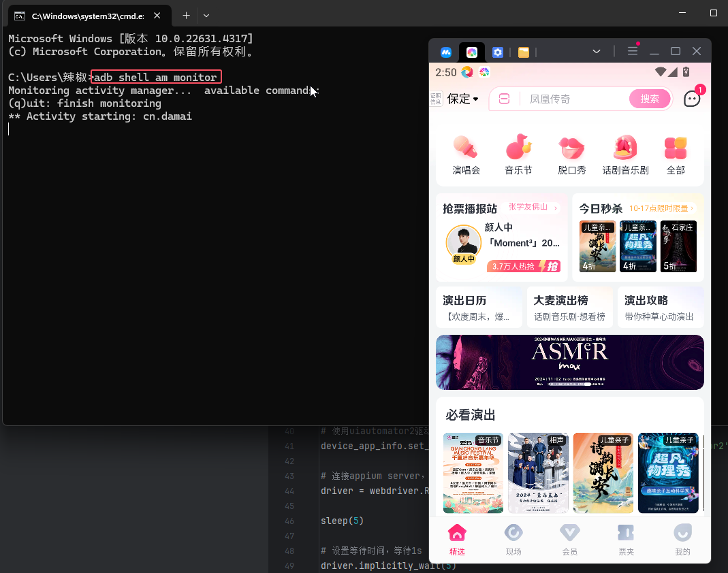
Task: Expand the terminal profile dropdown arrow
Action: coord(206,15)
